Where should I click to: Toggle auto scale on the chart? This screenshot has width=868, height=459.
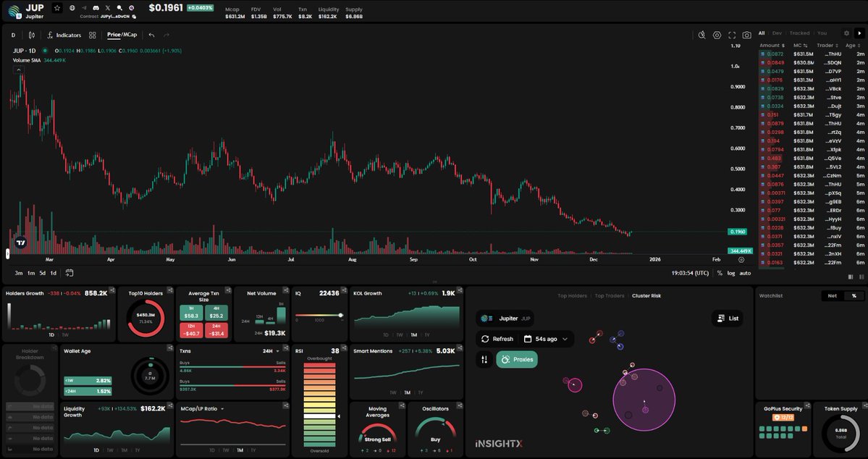(745, 273)
